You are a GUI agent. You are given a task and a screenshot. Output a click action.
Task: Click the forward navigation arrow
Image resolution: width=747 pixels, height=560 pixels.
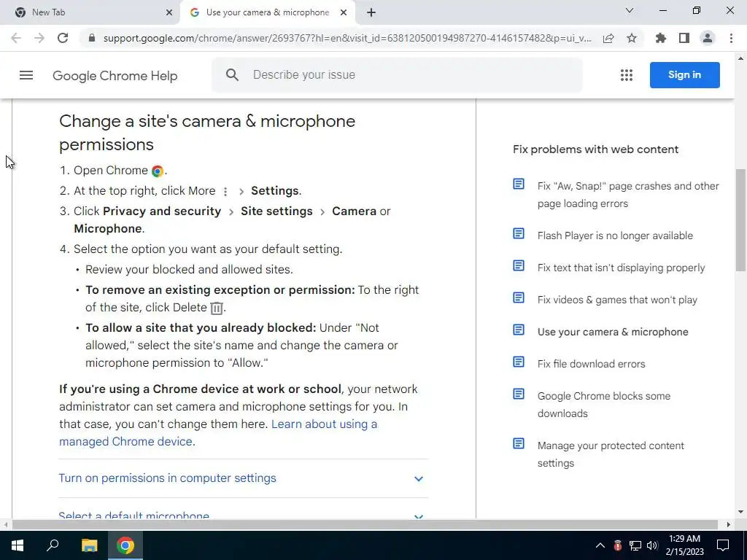pyautogui.click(x=39, y=38)
